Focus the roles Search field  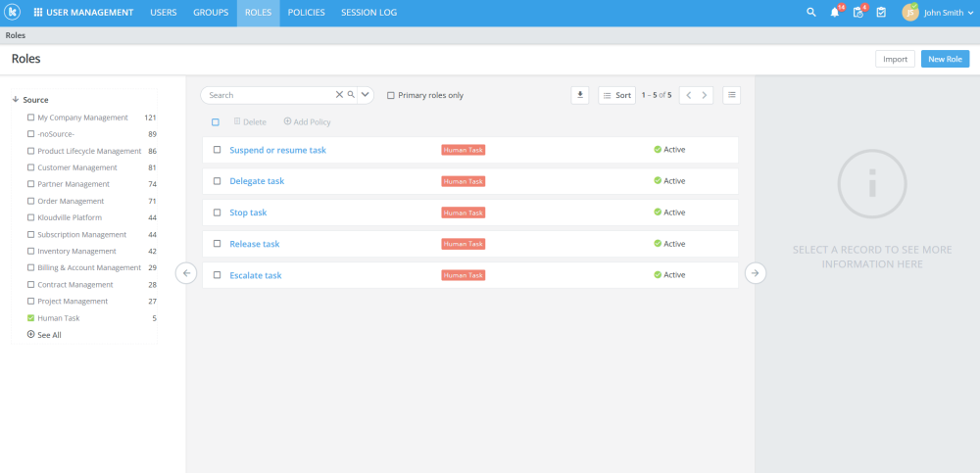coord(269,95)
